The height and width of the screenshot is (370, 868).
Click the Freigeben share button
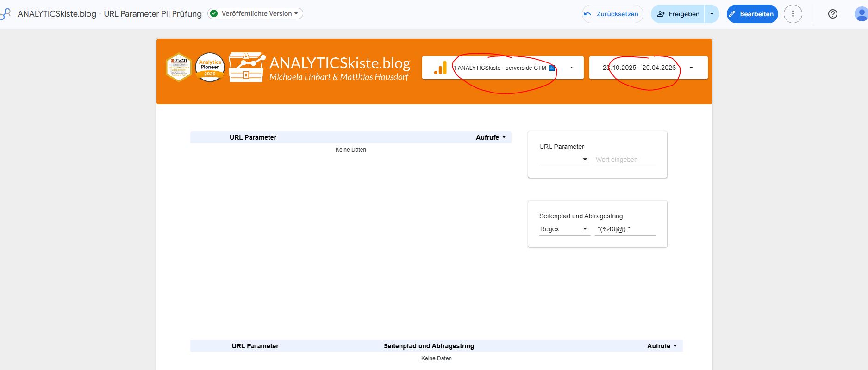pyautogui.click(x=678, y=14)
